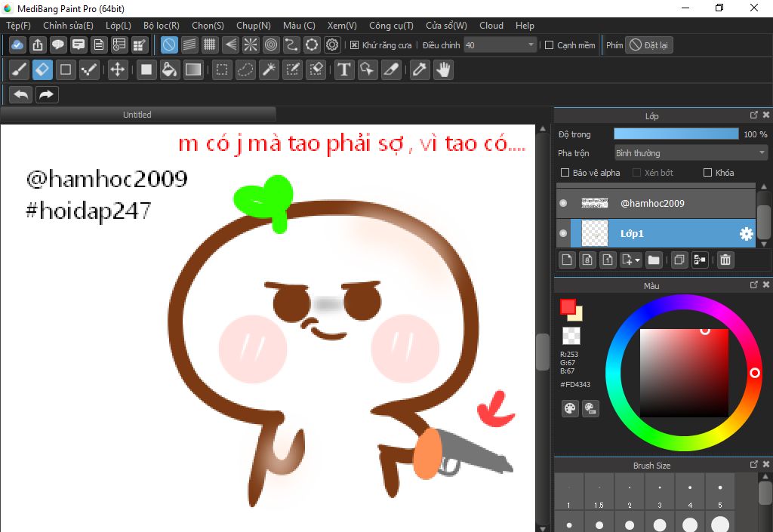The image size is (773, 532).
Task: Open the Lớp(L) menu
Action: pyautogui.click(x=119, y=26)
